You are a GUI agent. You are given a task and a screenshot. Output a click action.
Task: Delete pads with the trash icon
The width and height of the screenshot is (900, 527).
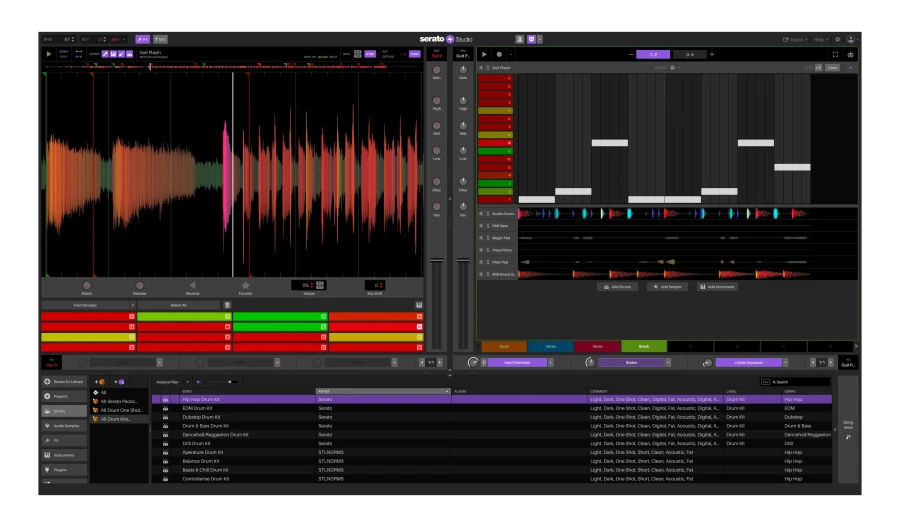click(x=227, y=305)
